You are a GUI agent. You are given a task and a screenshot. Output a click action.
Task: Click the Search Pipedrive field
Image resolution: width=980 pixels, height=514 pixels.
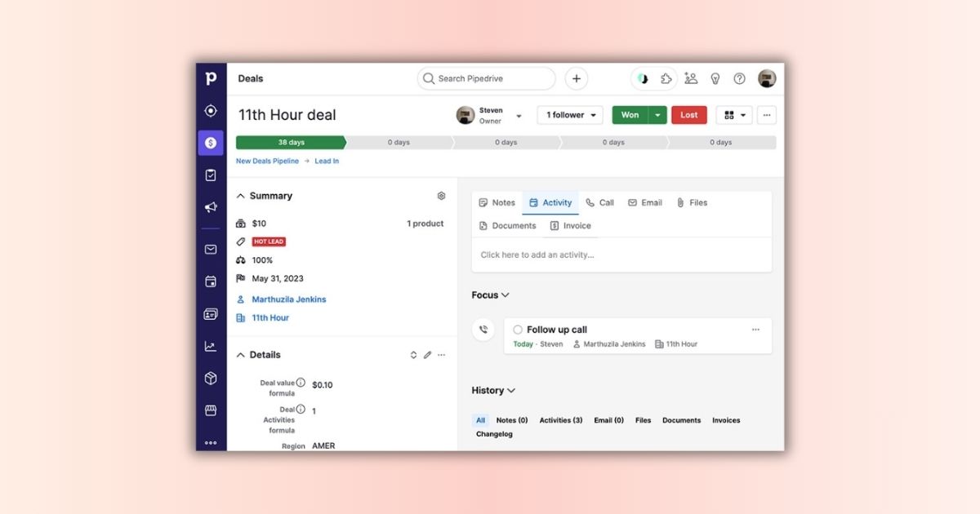click(x=487, y=78)
